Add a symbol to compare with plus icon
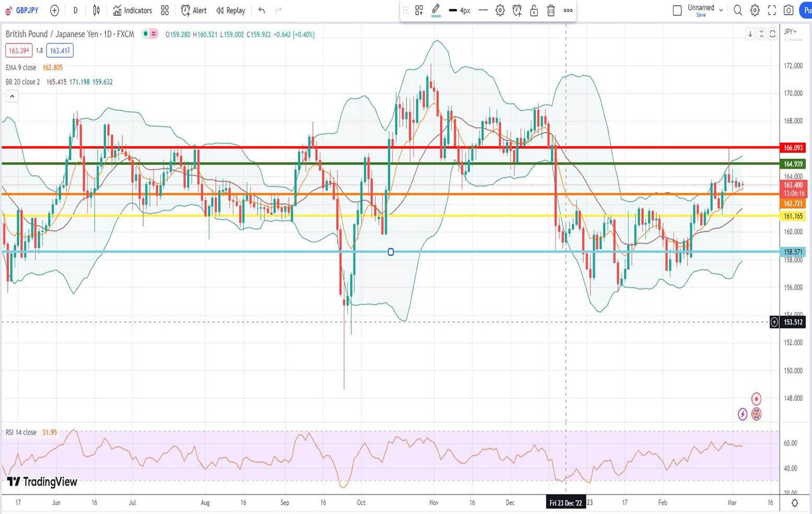Image resolution: width=812 pixels, height=514 pixels. tap(54, 10)
